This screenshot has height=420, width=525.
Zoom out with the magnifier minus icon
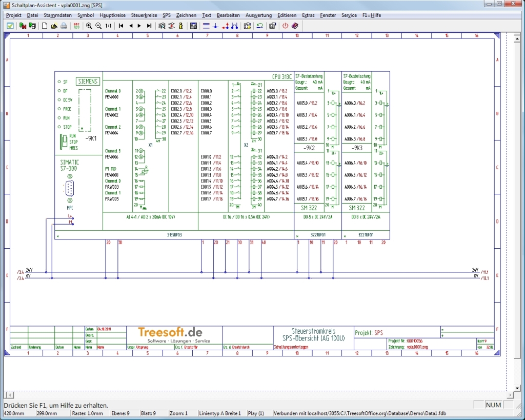coord(98,25)
